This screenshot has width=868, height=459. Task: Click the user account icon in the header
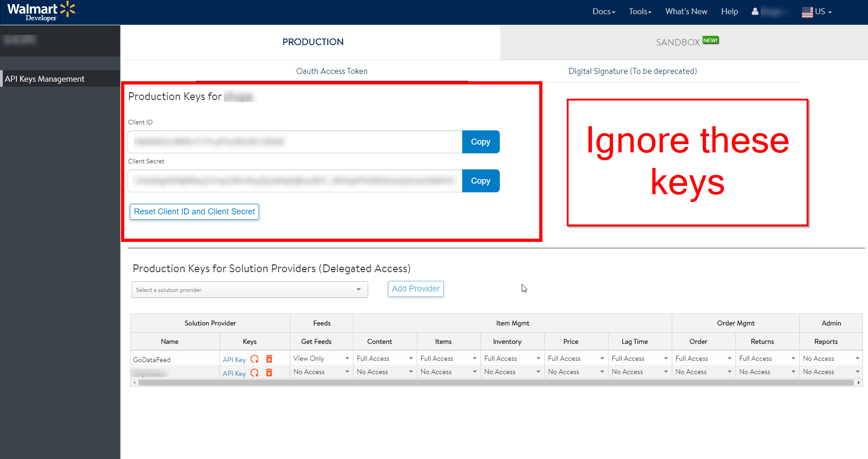755,11
